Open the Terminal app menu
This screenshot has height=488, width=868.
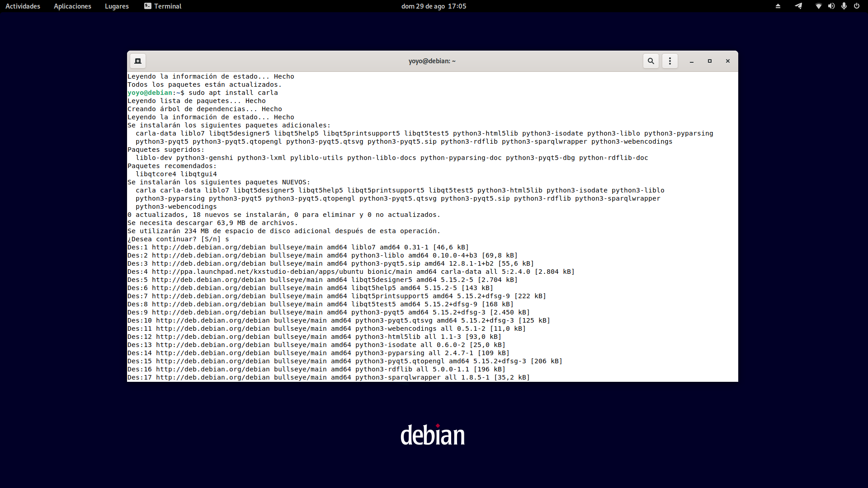[x=163, y=6]
